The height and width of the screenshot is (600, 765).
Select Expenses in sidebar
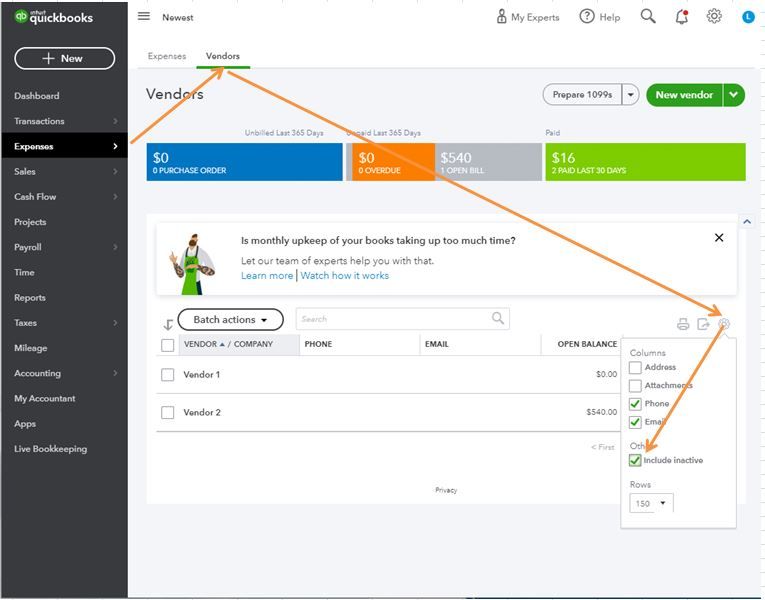[64, 146]
